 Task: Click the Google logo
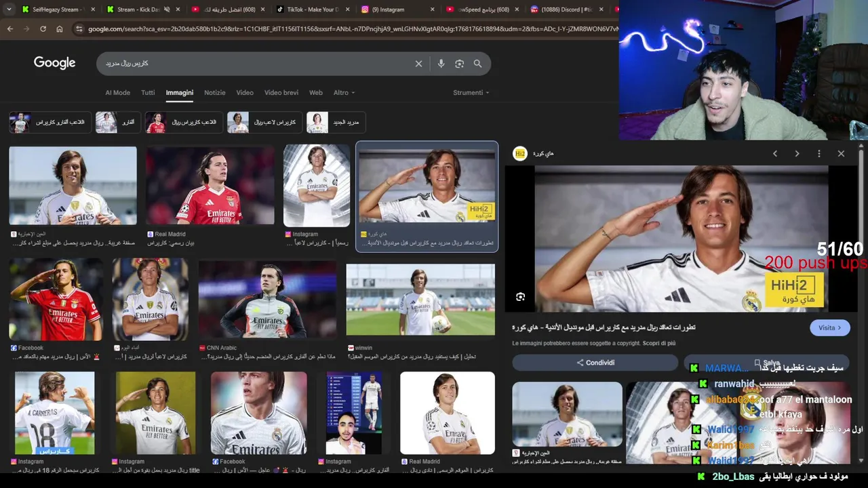(x=54, y=63)
